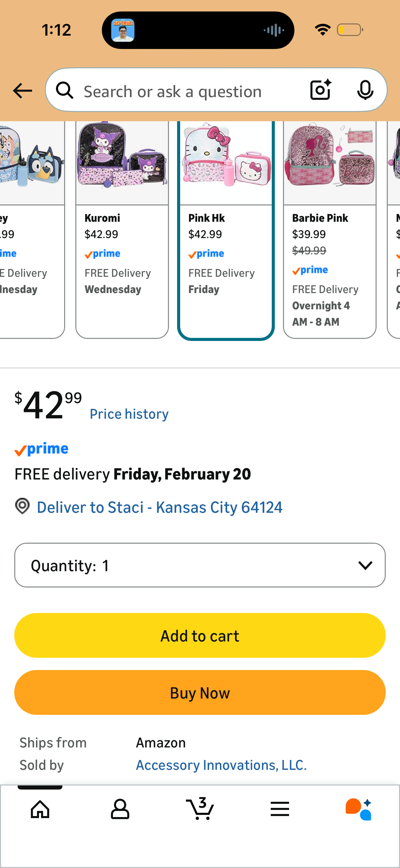Image resolution: width=400 pixels, height=868 pixels.
Task: Tap the delivery location pin icon
Action: [x=22, y=506]
